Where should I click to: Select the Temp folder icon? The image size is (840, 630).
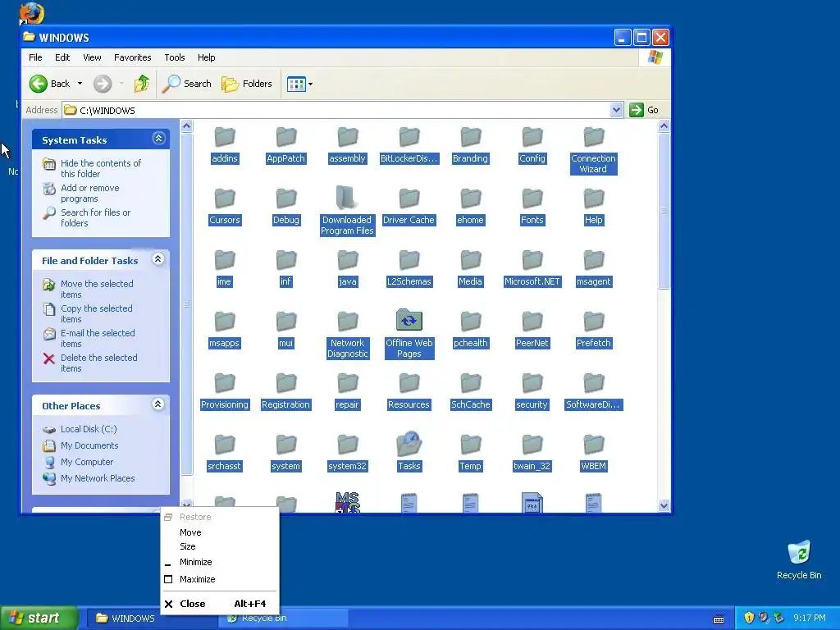click(x=470, y=445)
